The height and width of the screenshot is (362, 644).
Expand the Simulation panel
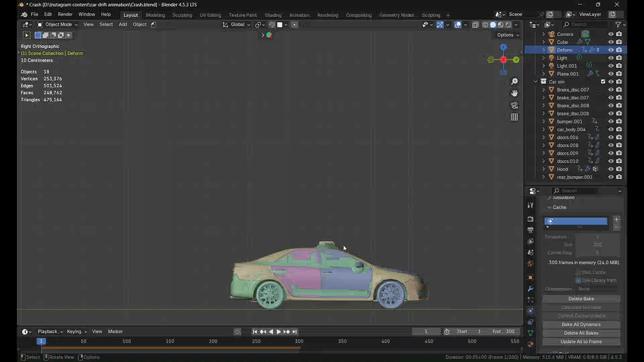click(x=549, y=197)
